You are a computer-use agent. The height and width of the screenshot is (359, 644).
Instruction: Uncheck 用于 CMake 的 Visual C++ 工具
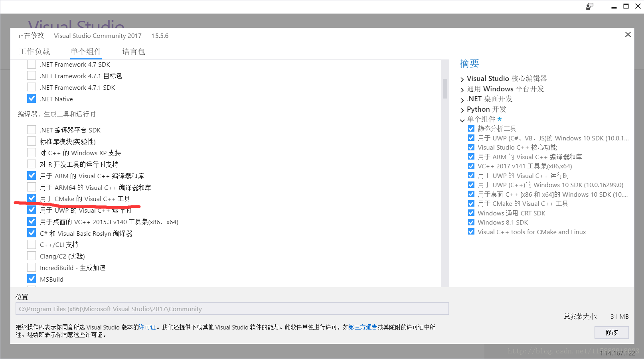(32, 198)
